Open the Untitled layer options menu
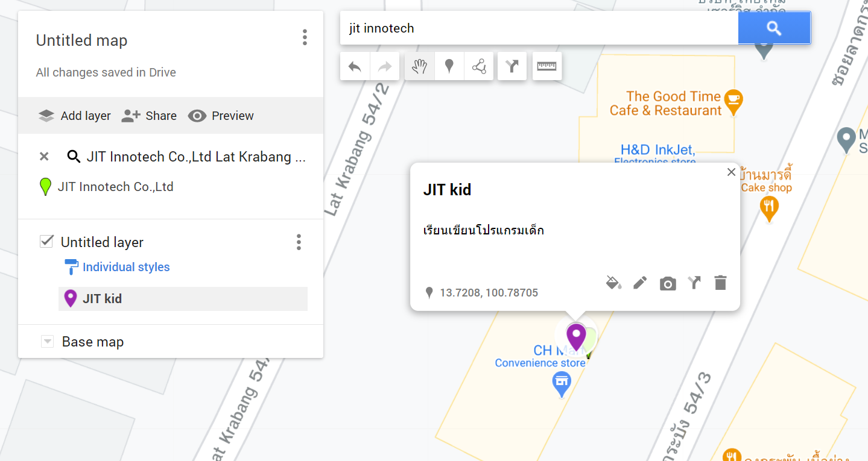 click(299, 242)
